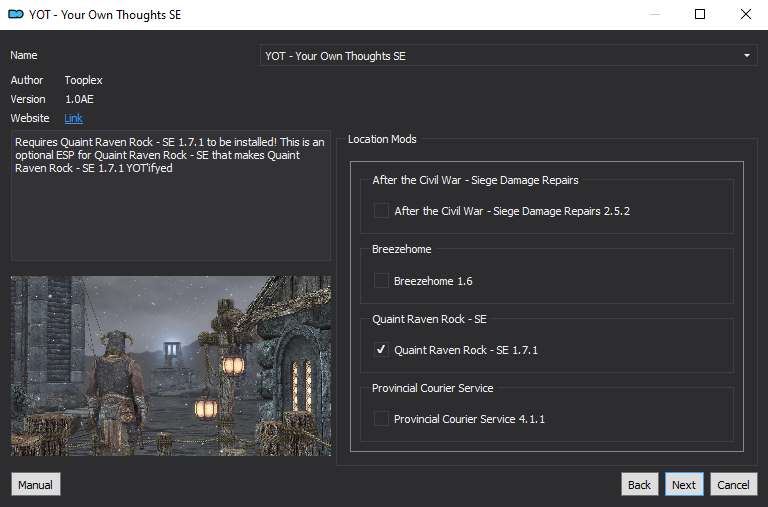Click the Website field label
The width and height of the screenshot is (768, 507).
[30, 118]
